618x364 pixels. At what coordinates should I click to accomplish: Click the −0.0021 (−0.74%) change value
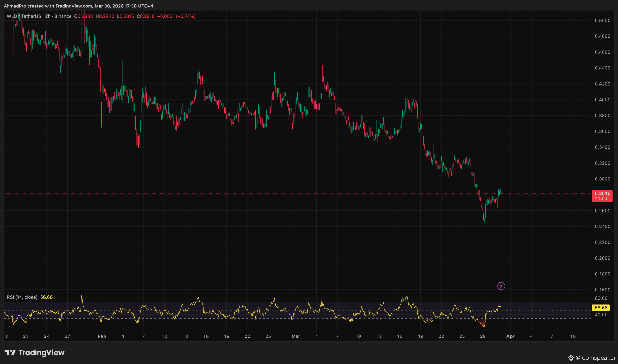pyautogui.click(x=176, y=16)
